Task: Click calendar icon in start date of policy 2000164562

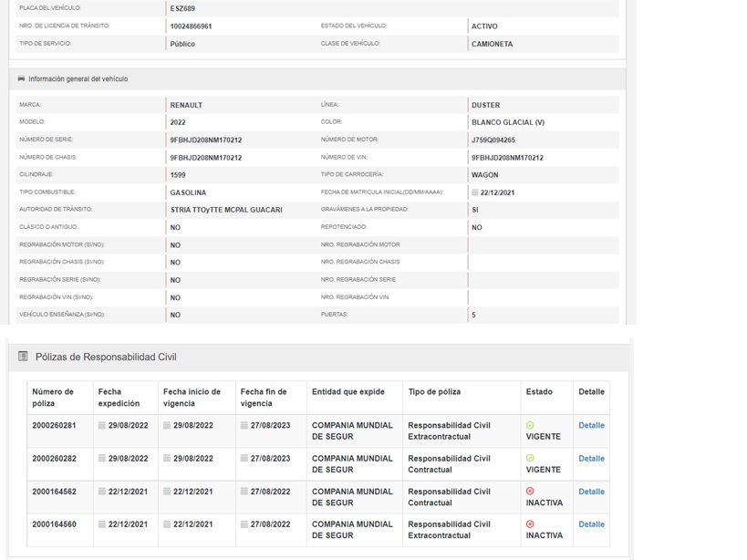Action: pos(167,492)
